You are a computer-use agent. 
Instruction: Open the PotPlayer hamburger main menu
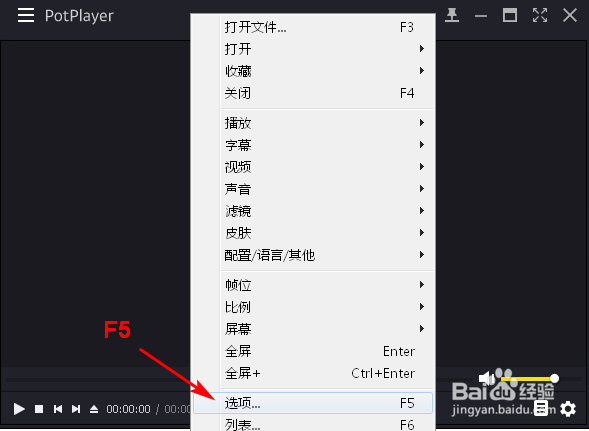[26, 15]
